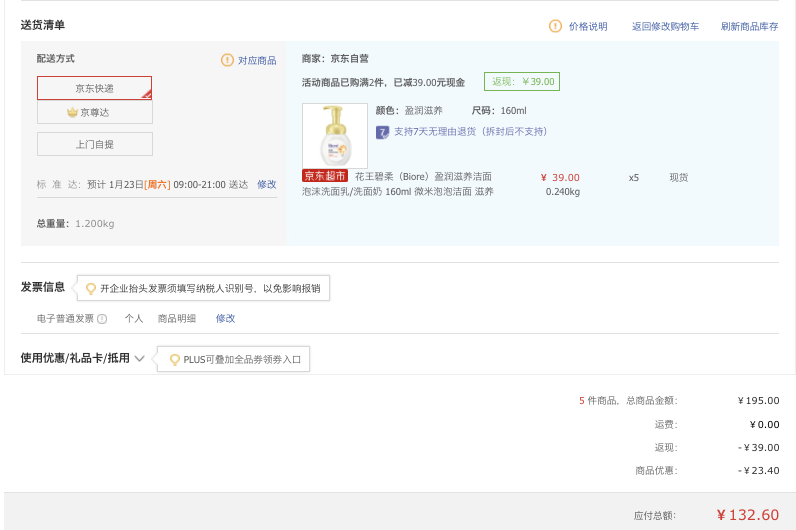Viewport: 796px width, 530px height.
Task: Click the 周六 delivery day label
Action: click(157, 184)
